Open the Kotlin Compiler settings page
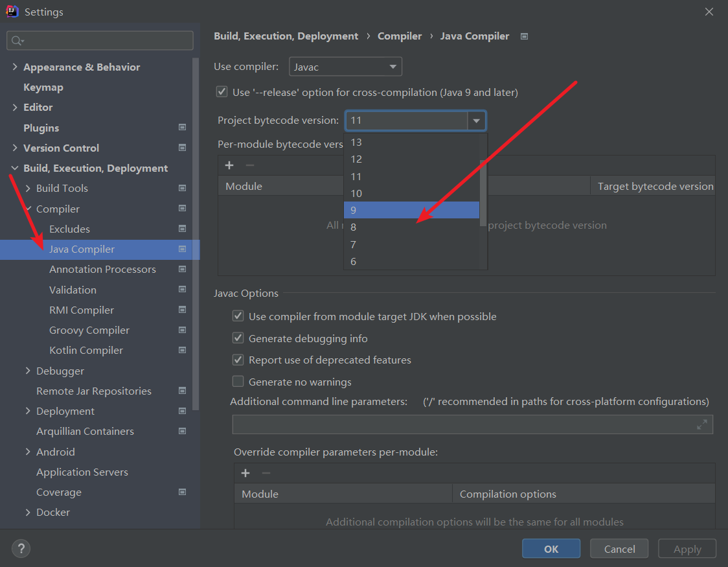Image resolution: width=728 pixels, height=567 pixels. (x=86, y=351)
